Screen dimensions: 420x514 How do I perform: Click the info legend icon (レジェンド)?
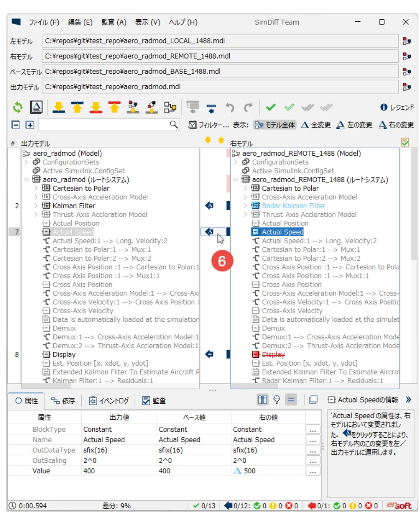[x=397, y=107]
